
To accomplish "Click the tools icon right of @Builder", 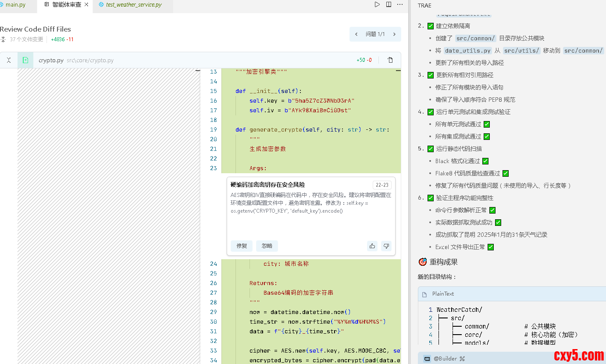I will pyautogui.click(x=462, y=359).
